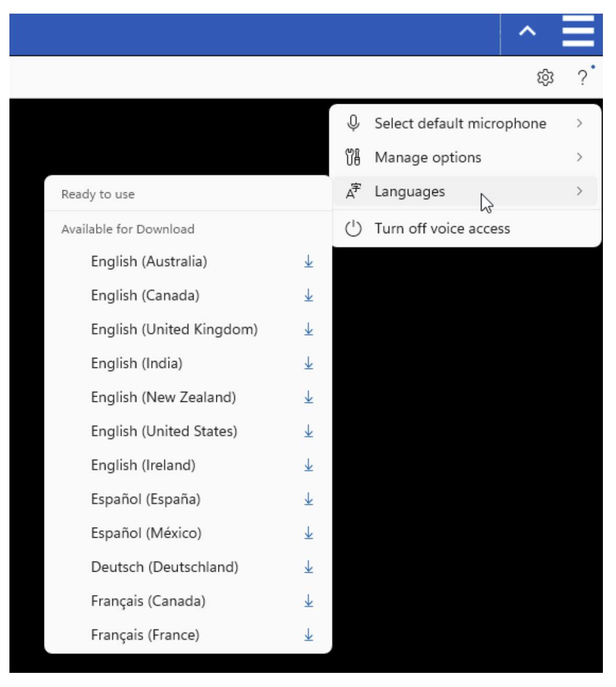Click the hamburger menu icon
616x687 pixels.
pos(578,31)
